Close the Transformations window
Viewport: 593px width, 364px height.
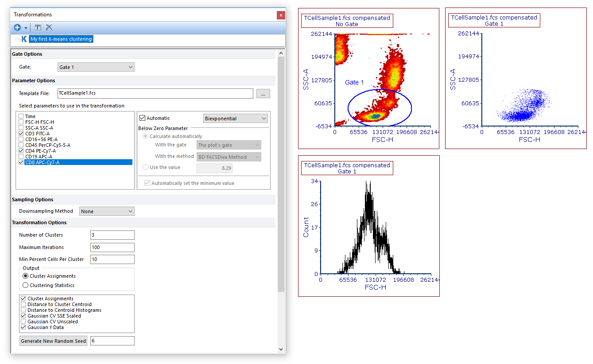(x=281, y=15)
